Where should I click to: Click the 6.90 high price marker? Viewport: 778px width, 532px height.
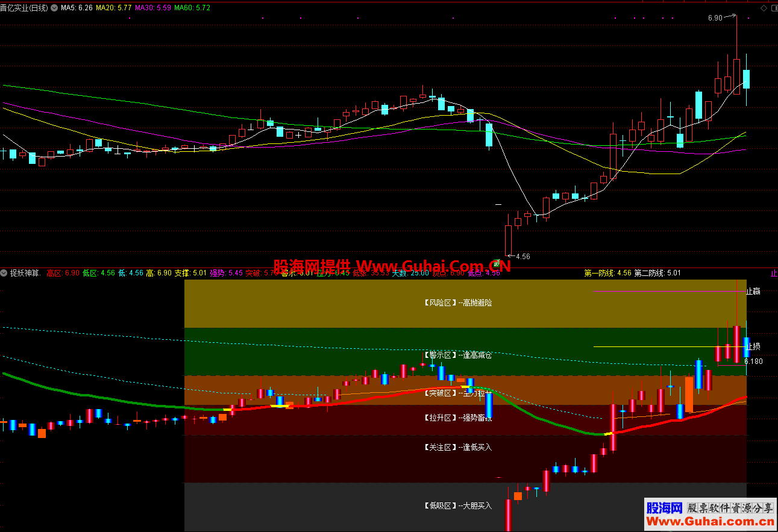715,18
